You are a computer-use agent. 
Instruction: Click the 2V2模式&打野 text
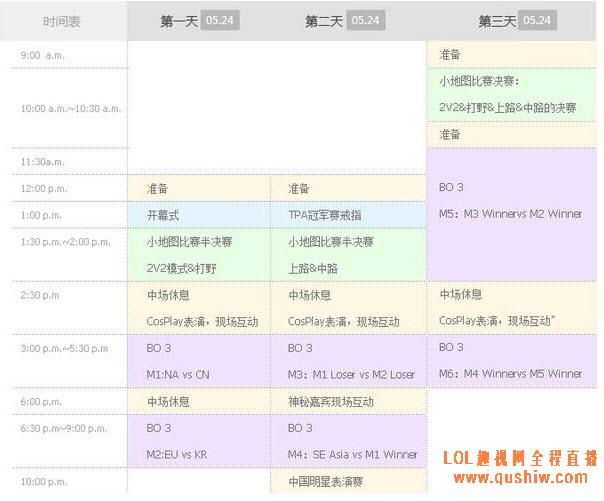181,268
